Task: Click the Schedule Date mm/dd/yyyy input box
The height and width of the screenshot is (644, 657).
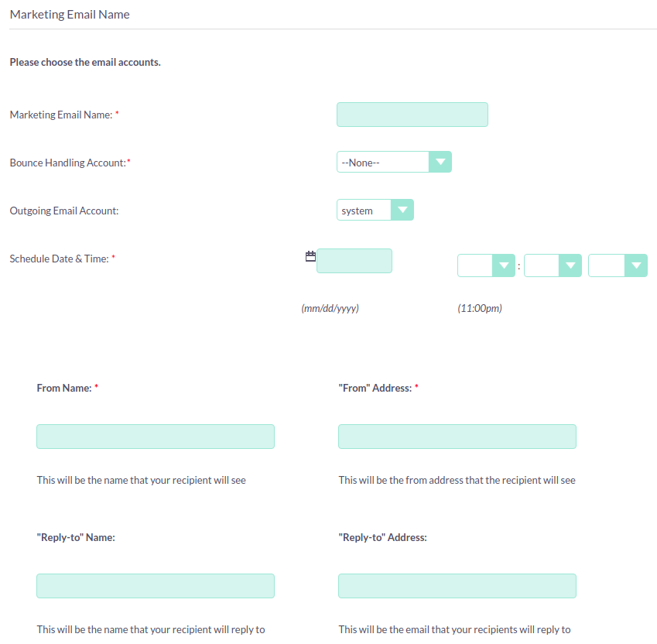Action: tap(354, 261)
